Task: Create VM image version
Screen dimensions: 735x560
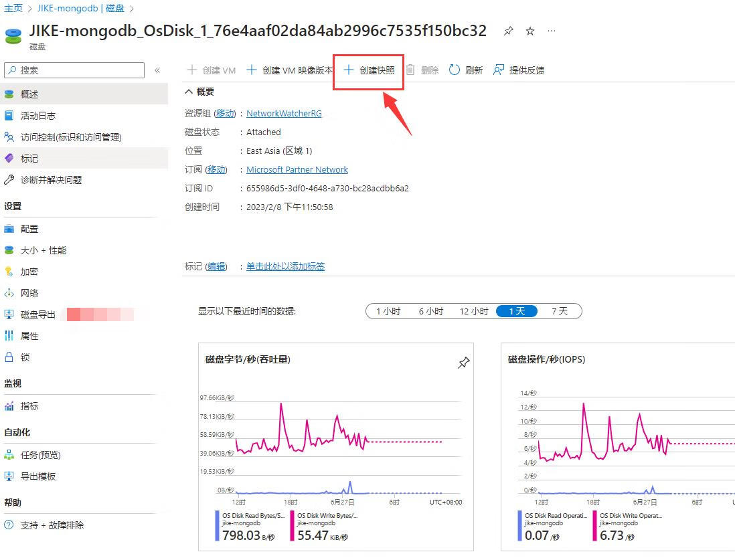Action: pos(290,70)
